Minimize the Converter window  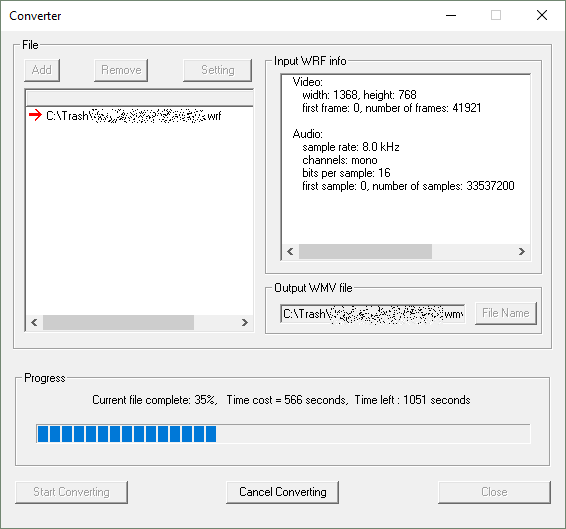(x=451, y=16)
